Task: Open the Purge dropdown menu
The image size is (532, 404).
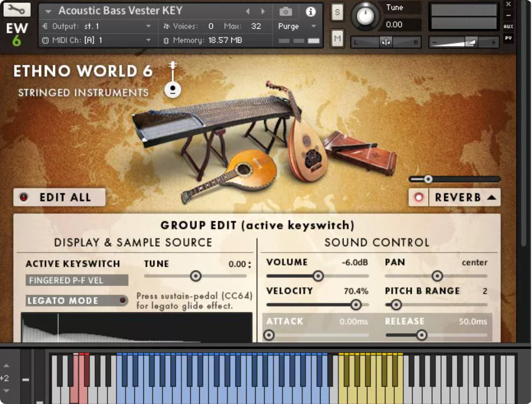Action: pyautogui.click(x=297, y=26)
